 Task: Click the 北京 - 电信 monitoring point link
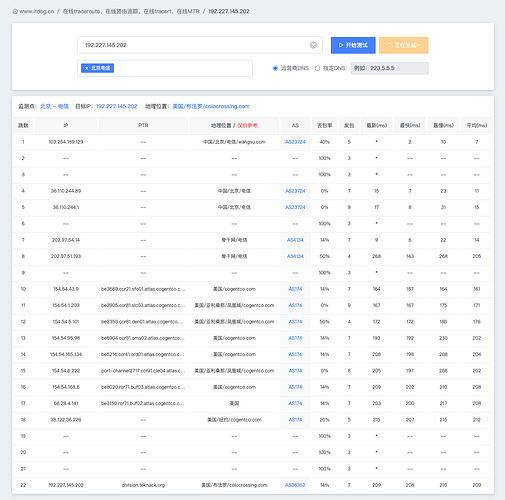pos(54,106)
